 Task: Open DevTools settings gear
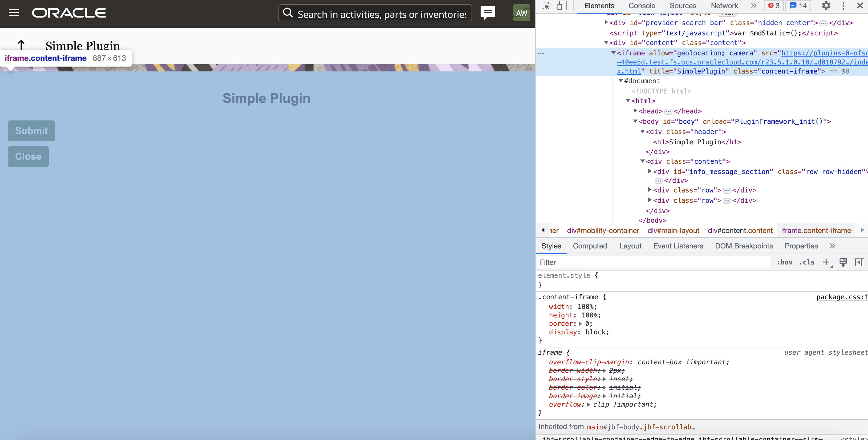tap(826, 6)
